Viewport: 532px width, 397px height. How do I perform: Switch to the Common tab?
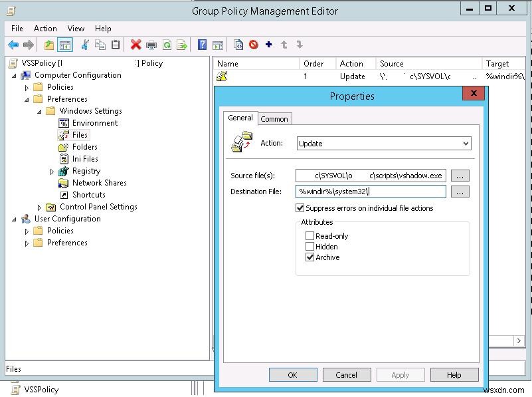coord(274,119)
